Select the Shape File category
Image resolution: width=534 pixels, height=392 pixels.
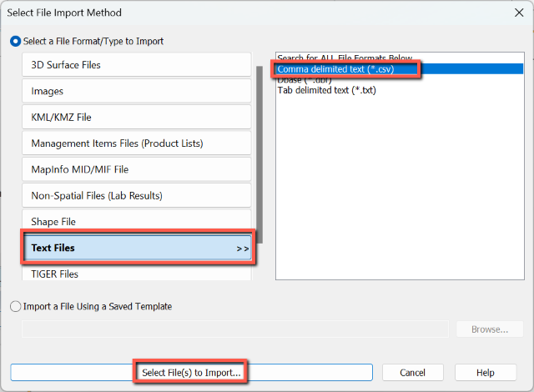pyautogui.click(x=137, y=221)
